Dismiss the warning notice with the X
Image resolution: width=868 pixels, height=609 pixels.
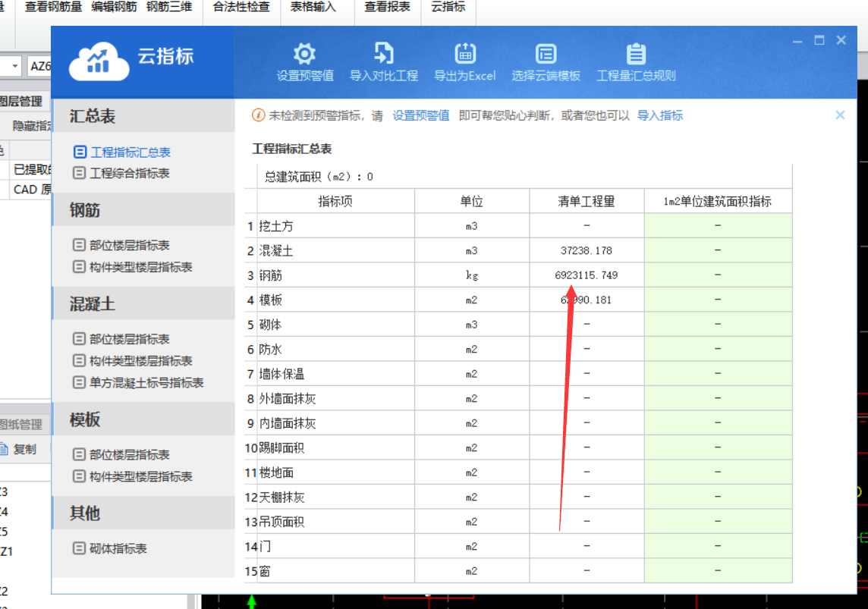tap(840, 115)
